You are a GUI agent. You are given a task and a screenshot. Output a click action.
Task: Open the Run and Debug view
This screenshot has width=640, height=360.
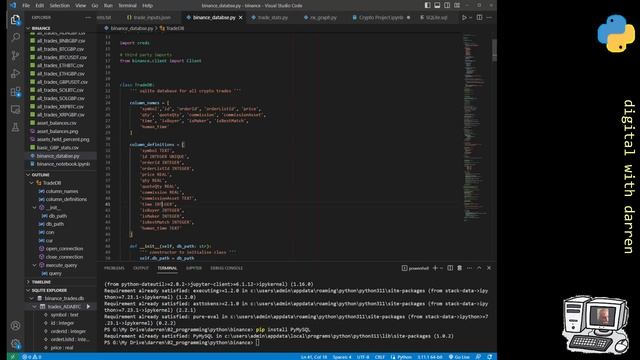15,73
